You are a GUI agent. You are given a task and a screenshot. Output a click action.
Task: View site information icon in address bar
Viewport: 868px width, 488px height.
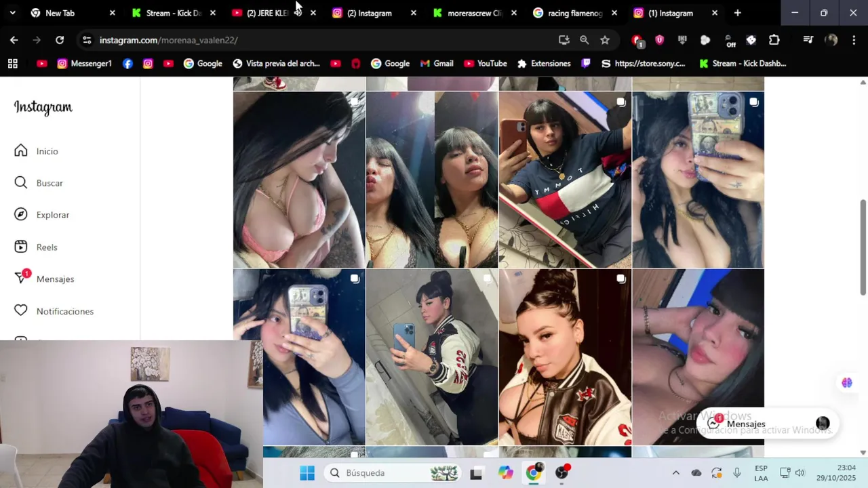pos(87,40)
